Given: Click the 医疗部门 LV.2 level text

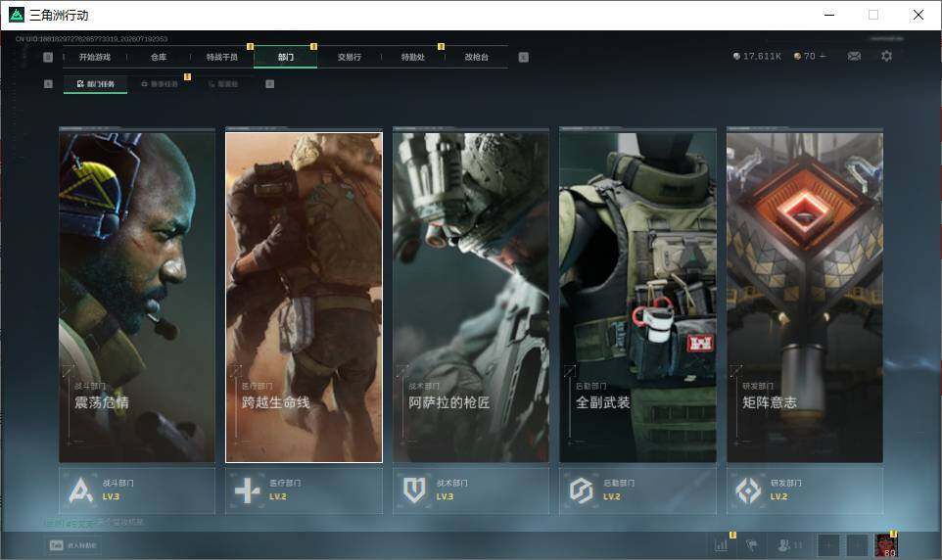Looking at the screenshot, I should click(x=277, y=497).
